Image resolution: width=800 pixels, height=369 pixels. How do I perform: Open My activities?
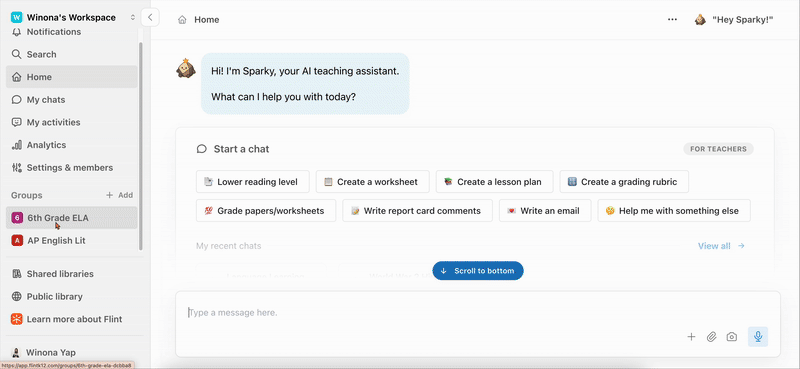71,122
